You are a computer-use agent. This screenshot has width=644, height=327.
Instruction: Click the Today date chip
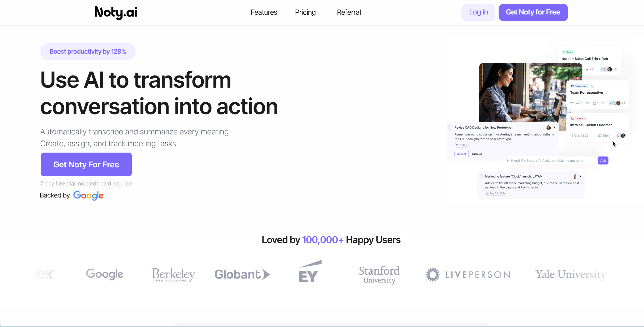pos(462,145)
